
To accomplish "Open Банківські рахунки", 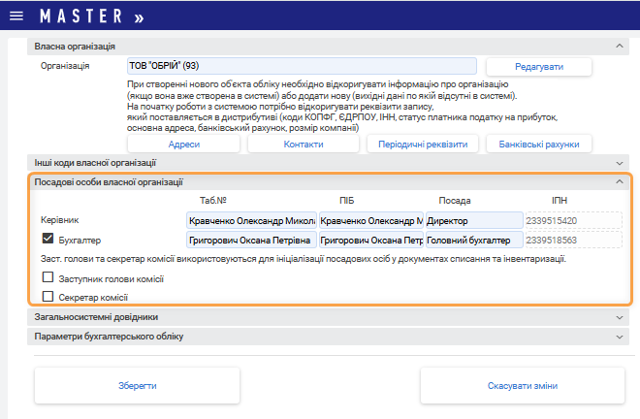I will click(x=539, y=144).
